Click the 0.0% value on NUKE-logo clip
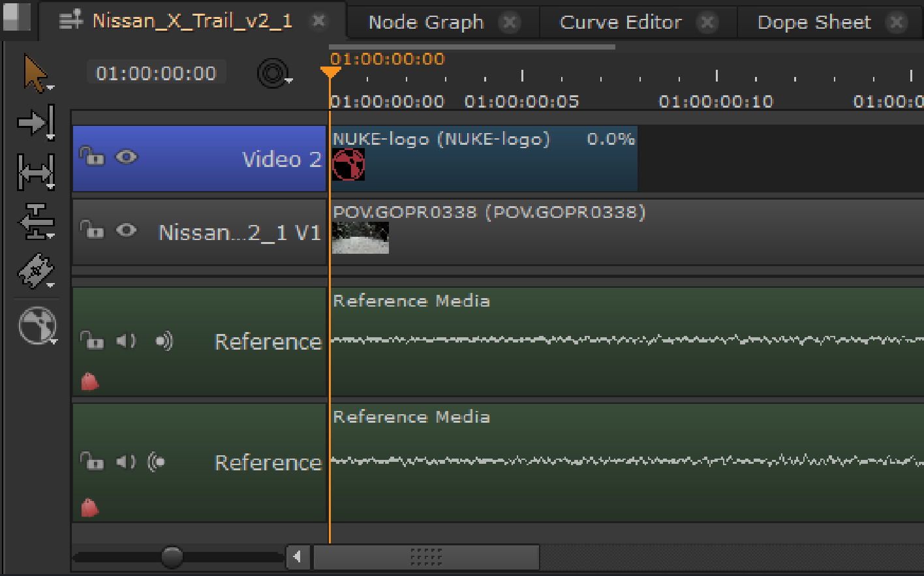 [x=611, y=139]
